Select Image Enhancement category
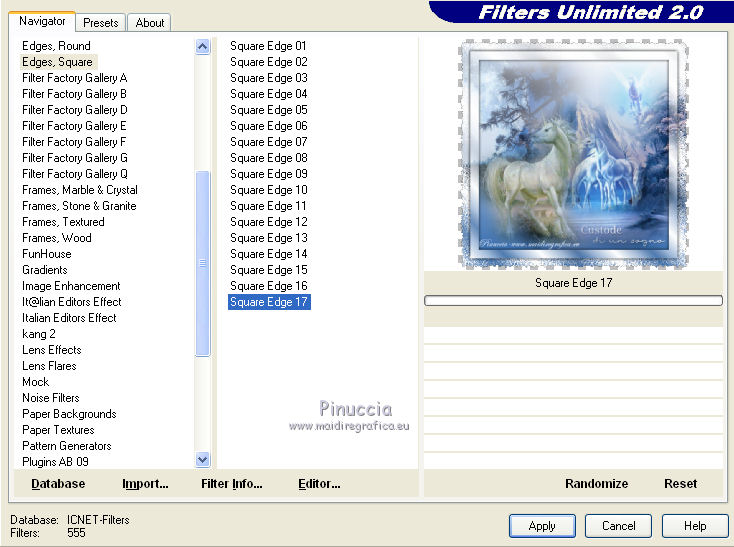The height and width of the screenshot is (547, 734). [71, 285]
